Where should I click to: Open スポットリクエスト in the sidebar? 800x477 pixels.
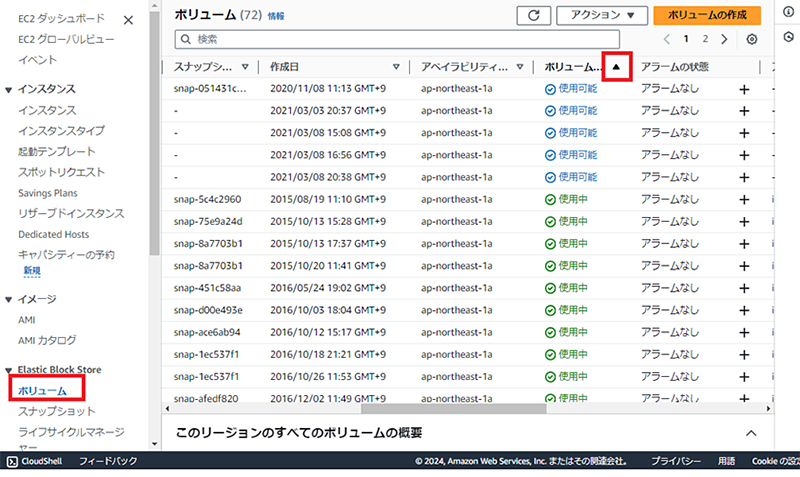coord(61,172)
